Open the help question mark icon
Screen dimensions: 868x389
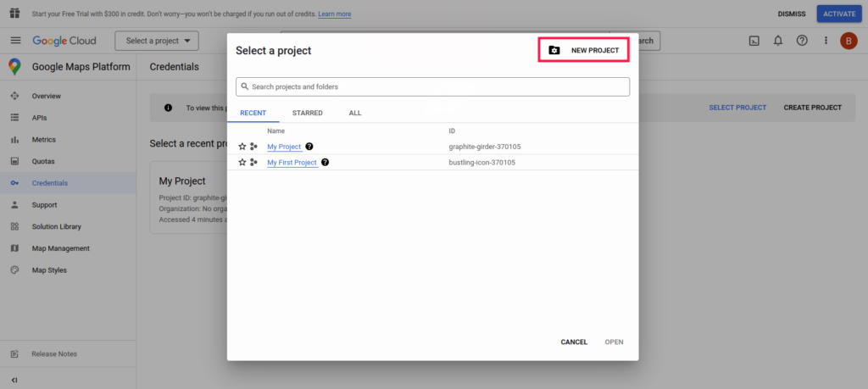(802, 41)
